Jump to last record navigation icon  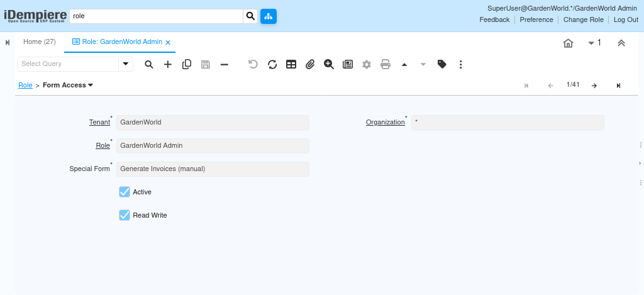click(619, 86)
